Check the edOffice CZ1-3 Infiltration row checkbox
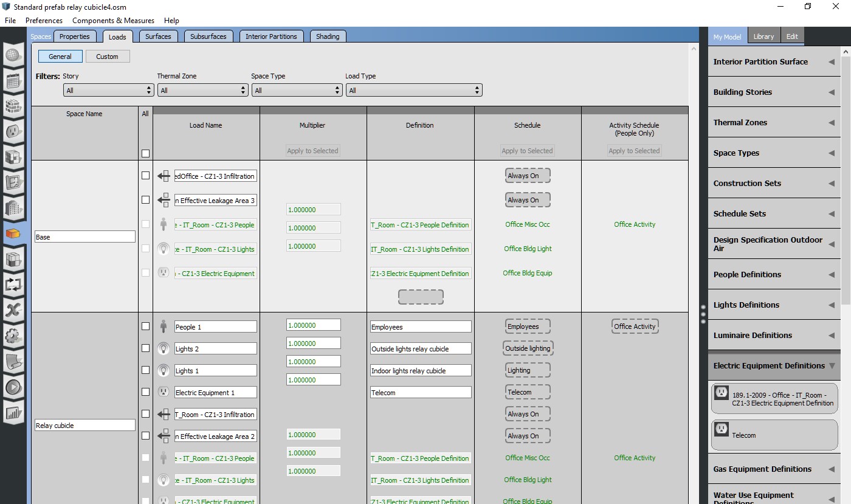Screen dimensions: 851x504 (x=145, y=175)
